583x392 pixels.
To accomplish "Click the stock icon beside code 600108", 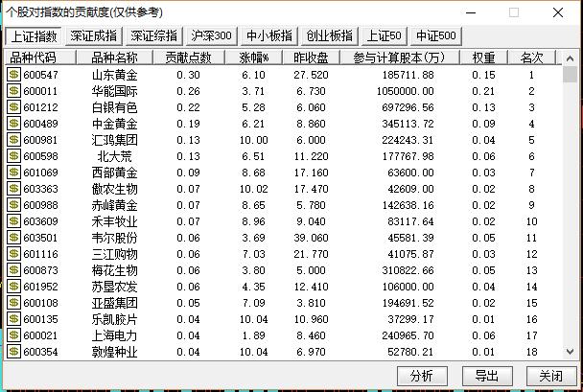I will coord(13,303).
